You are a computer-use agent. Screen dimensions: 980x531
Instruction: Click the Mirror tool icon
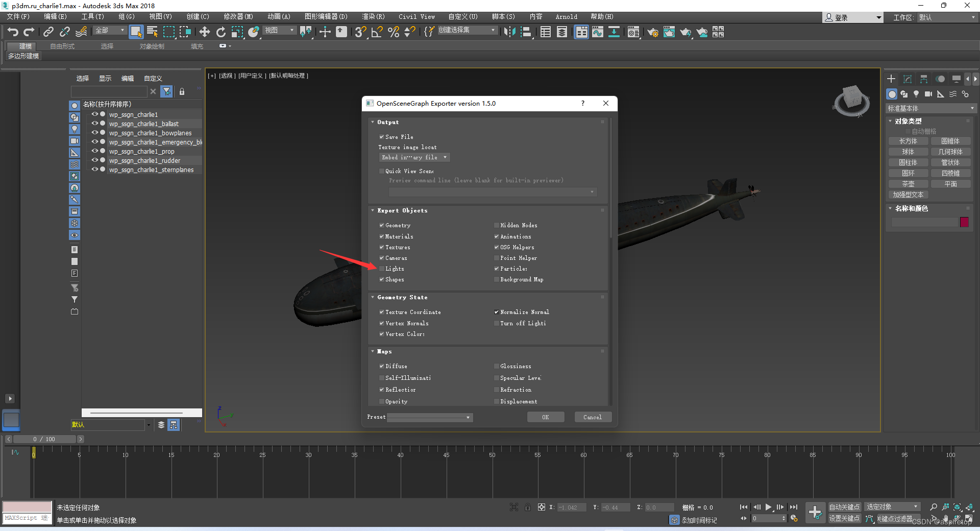509,32
